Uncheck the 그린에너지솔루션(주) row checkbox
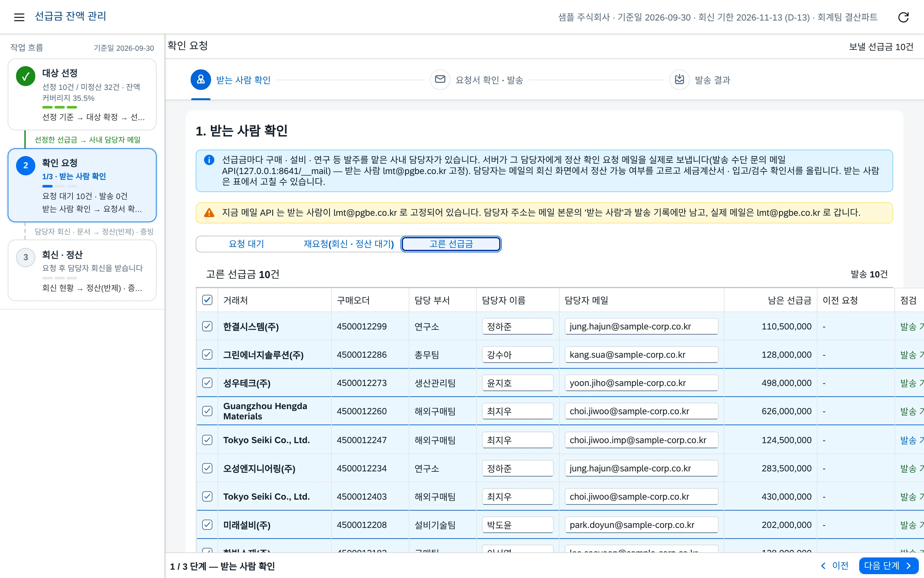 [x=207, y=355]
